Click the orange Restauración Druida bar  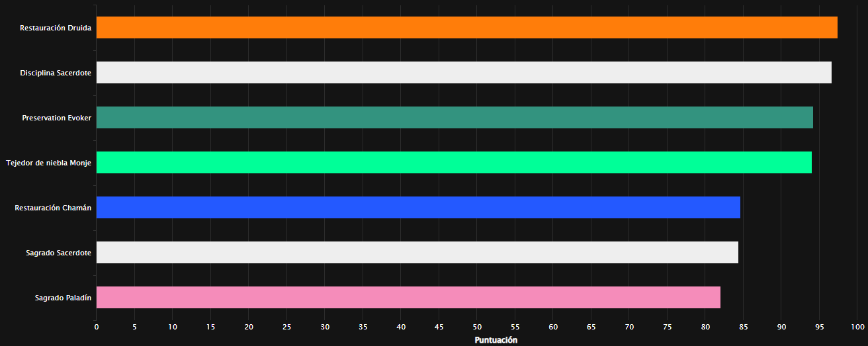pyautogui.click(x=466, y=28)
